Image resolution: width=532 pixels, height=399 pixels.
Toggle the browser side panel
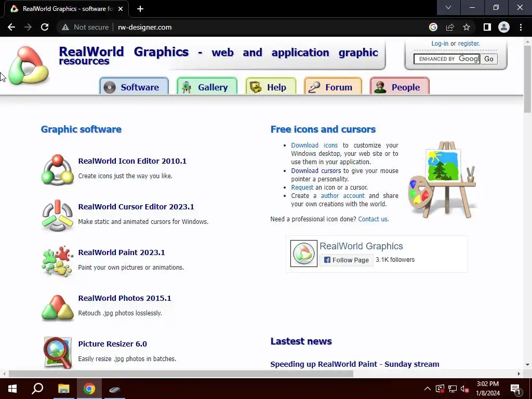click(x=487, y=27)
